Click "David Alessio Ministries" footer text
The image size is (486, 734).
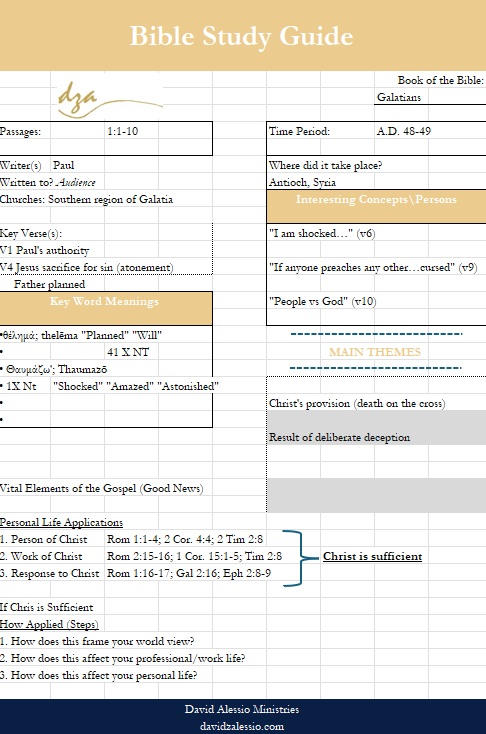pyautogui.click(x=242, y=709)
